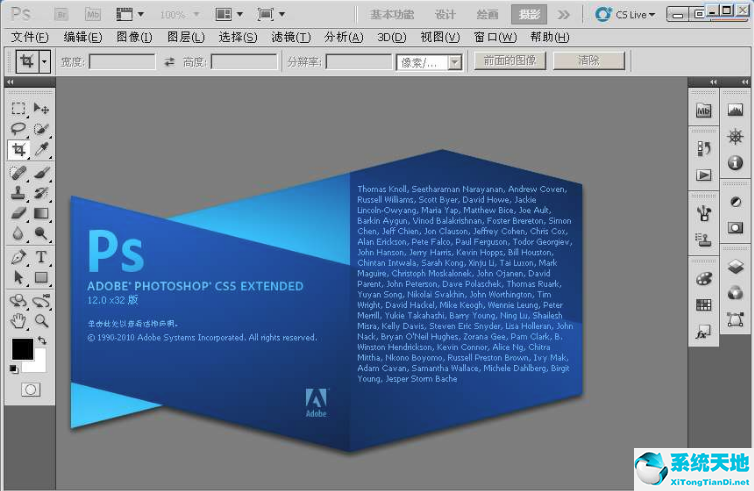Viewport: 754px width, 491px height.
Task: Switch to the 基本功能 workspace
Action: [x=392, y=14]
